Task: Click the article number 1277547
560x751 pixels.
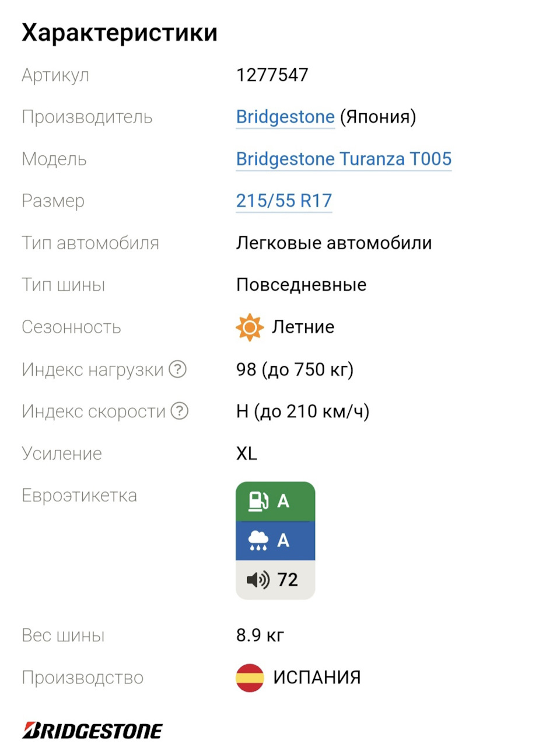Action: (272, 75)
